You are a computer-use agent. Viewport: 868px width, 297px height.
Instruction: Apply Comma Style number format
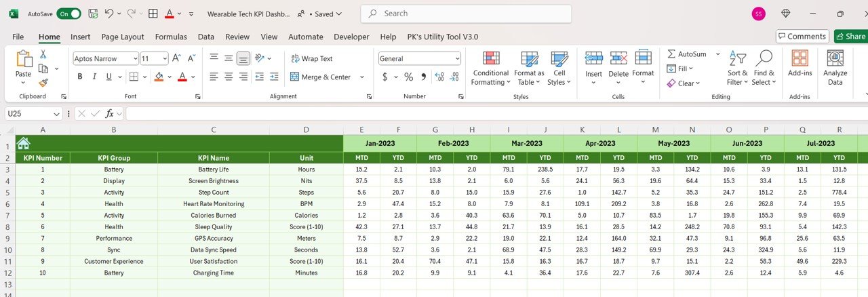click(423, 77)
